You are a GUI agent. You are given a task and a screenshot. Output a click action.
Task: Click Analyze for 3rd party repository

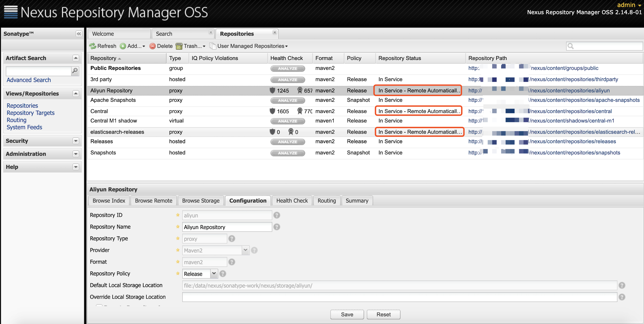click(288, 80)
